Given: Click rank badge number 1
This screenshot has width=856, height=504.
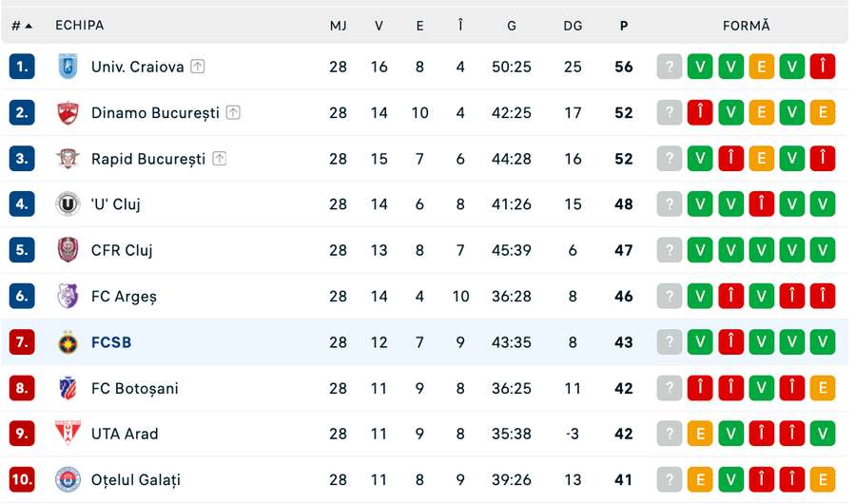Looking at the screenshot, I should coord(22,67).
